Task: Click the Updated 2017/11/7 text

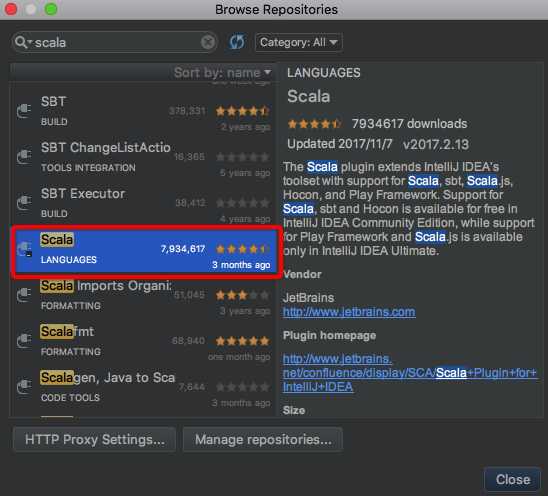Action: (339, 144)
